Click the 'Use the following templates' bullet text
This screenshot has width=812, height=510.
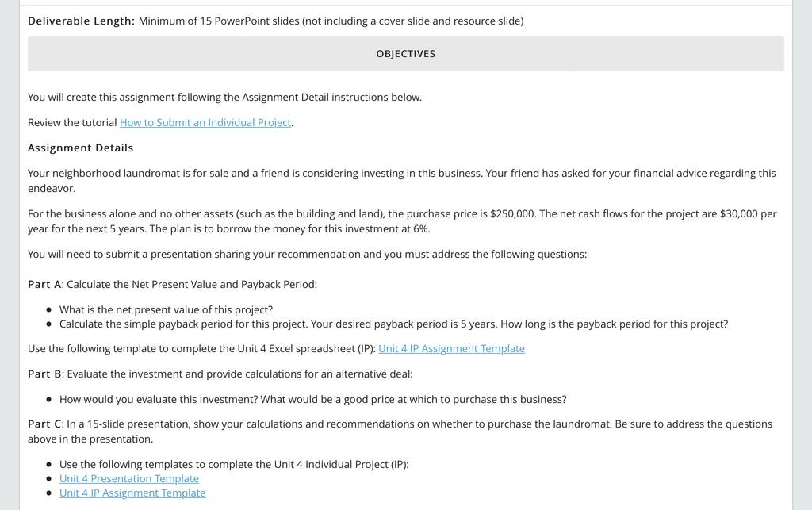point(234,465)
